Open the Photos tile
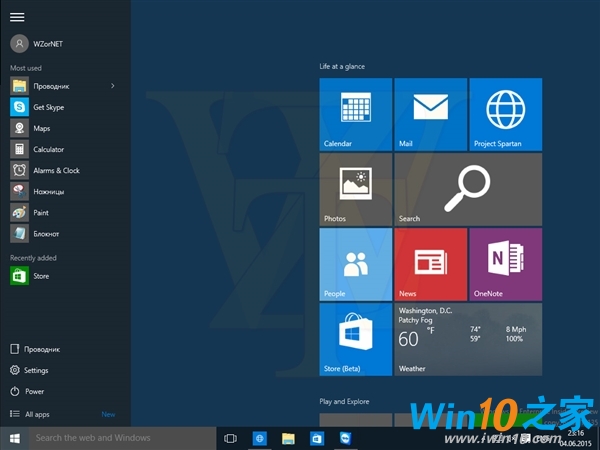This screenshot has width=600, height=450. tap(356, 189)
